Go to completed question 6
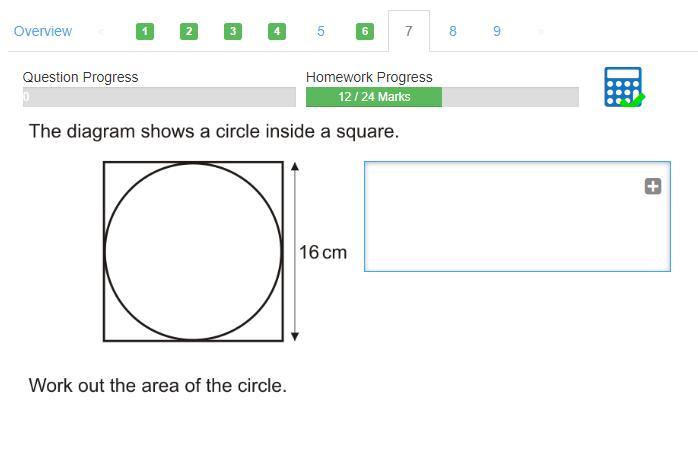The image size is (698, 451). tap(365, 31)
